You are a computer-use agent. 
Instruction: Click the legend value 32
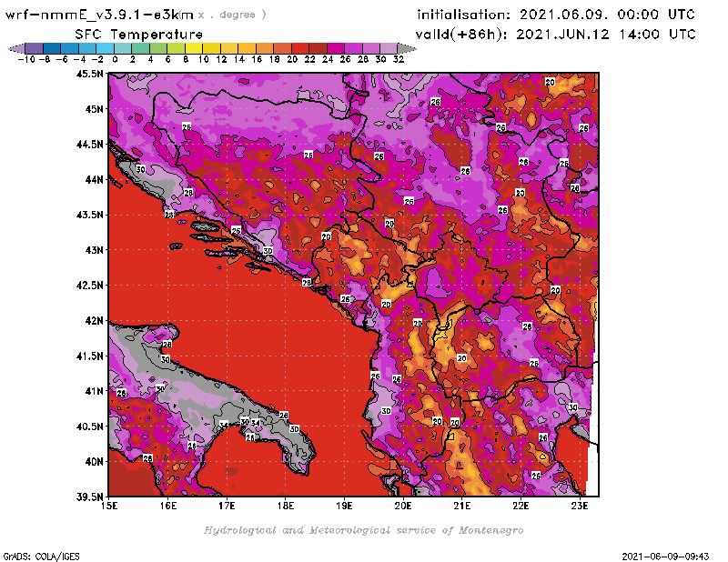tap(399, 59)
